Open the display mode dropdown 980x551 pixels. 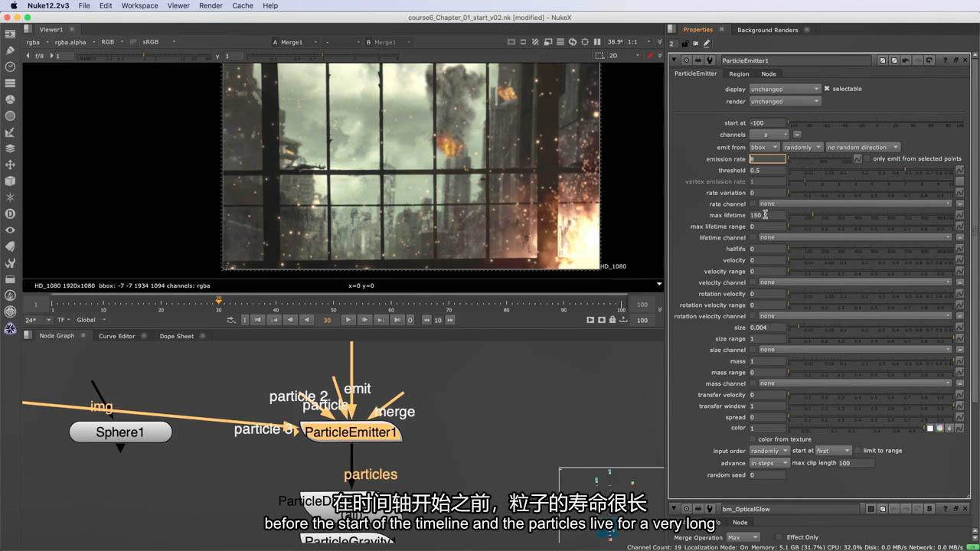pyautogui.click(x=785, y=90)
